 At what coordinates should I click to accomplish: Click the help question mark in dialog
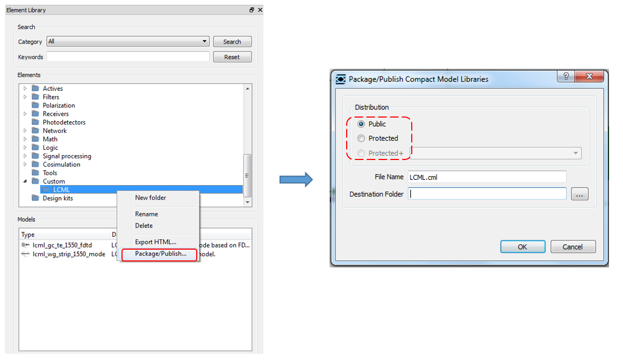click(565, 77)
